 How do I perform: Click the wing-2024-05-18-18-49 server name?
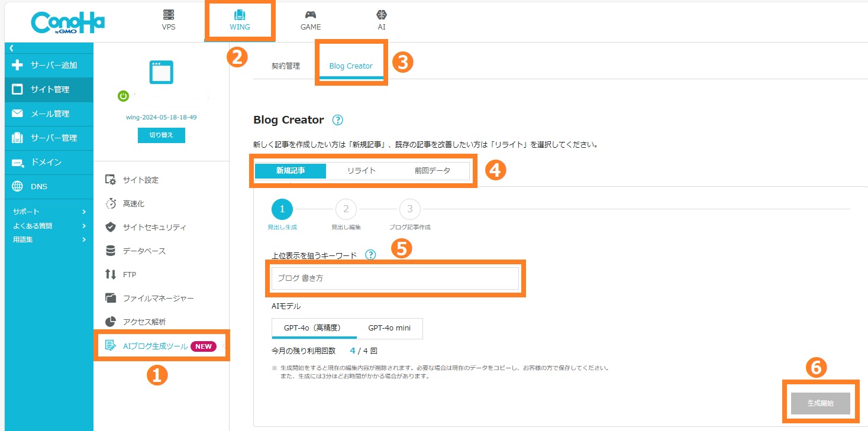point(162,117)
